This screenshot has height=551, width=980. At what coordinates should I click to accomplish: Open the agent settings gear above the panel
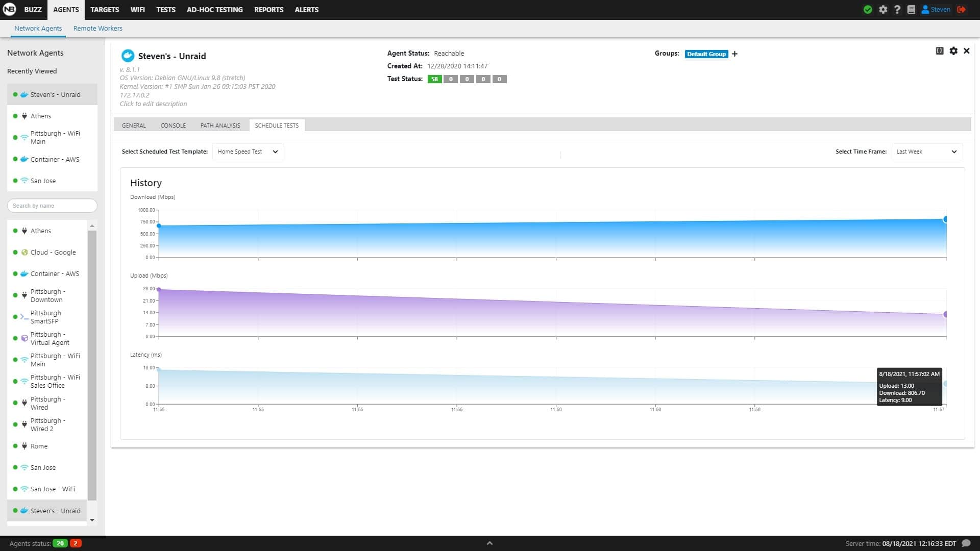point(953,51)
